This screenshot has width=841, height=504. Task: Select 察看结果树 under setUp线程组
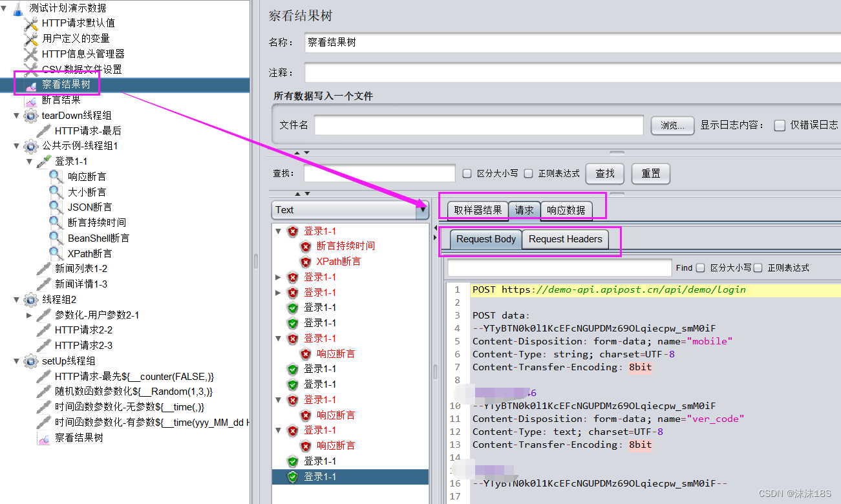coord(79,437)
